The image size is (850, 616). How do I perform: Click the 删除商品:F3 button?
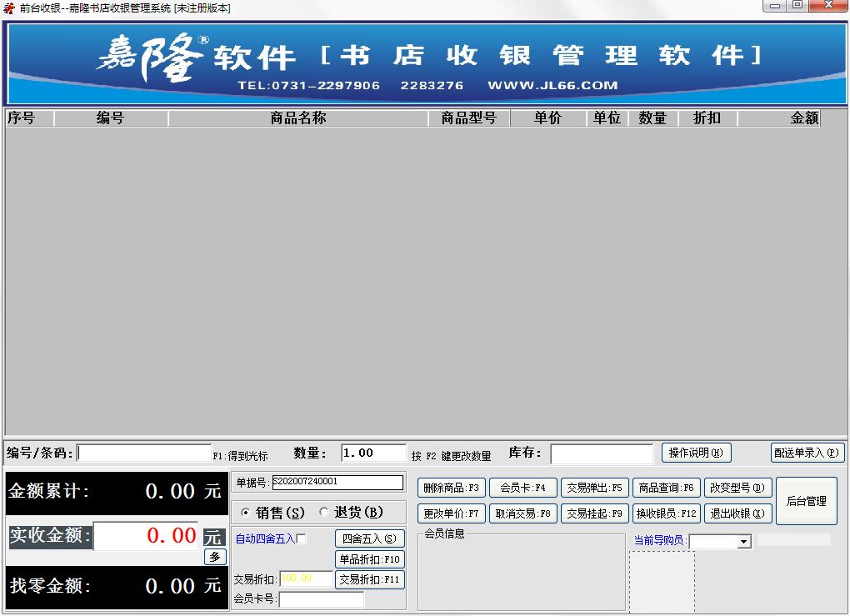click(451, 488)
